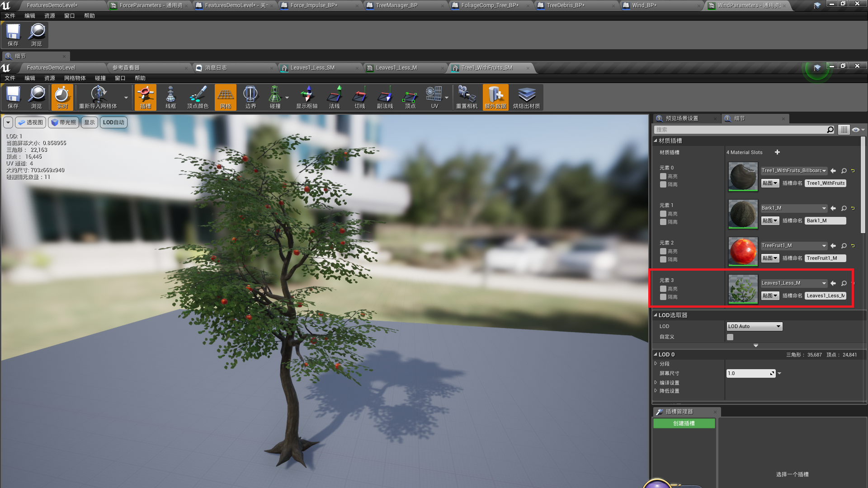Enable 高亮 checkbox for 元素 3
The height and width of the screenshot is (488, 868).
tap(663, 289)
